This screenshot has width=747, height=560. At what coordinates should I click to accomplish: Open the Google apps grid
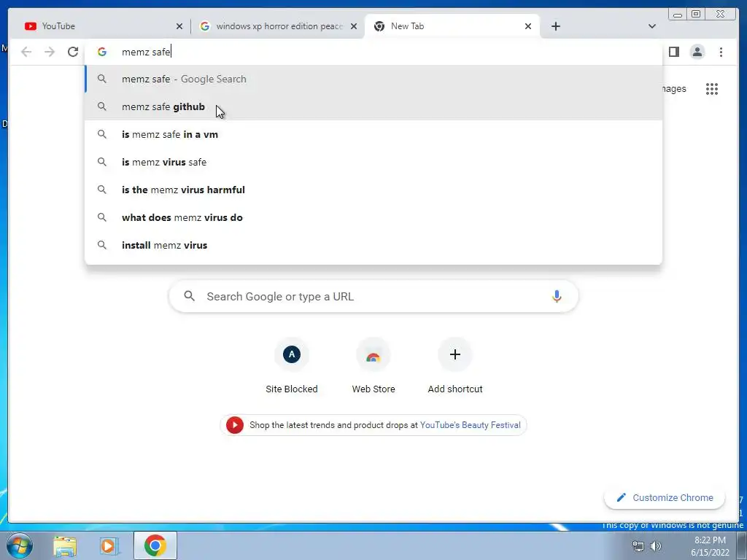[712, 88]
